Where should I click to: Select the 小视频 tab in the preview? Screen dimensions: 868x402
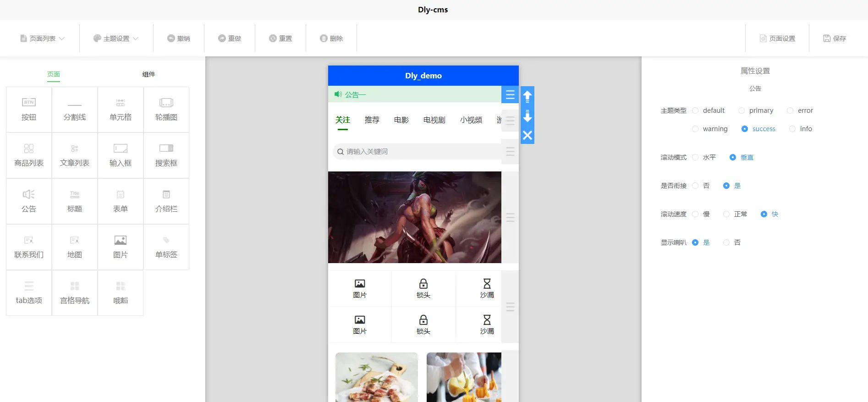point(471,120)
